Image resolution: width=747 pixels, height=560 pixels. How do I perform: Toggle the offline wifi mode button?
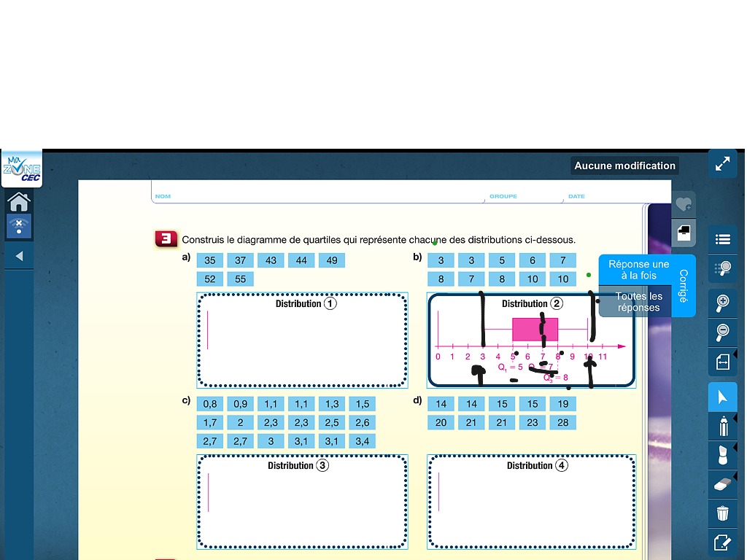pyautogui.click(x=19, y=227)
